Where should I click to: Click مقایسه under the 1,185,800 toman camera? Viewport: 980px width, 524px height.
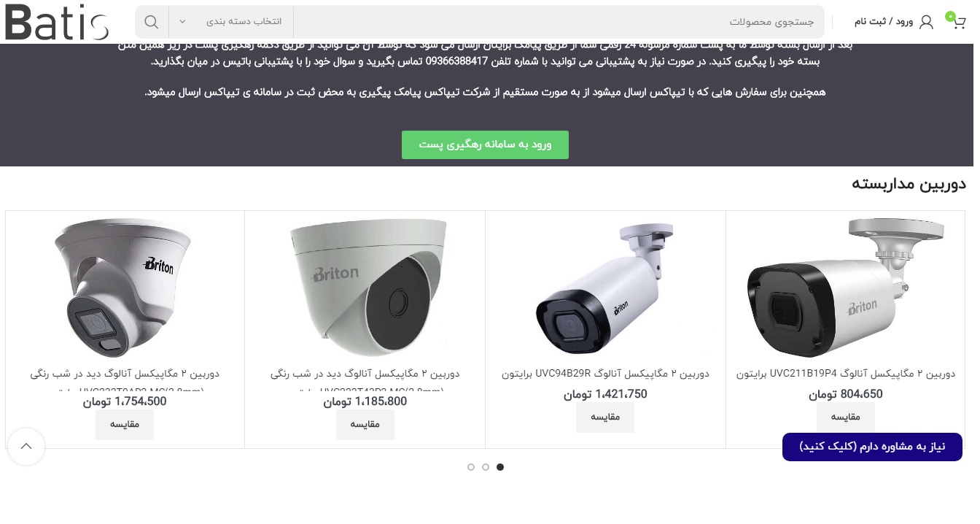pyautogui.click(x=365, y=425)
